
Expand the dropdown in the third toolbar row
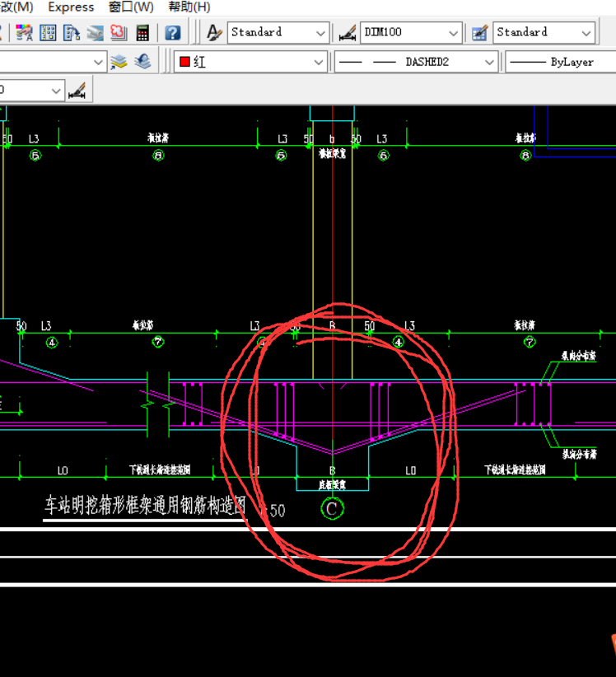(56, 91)
